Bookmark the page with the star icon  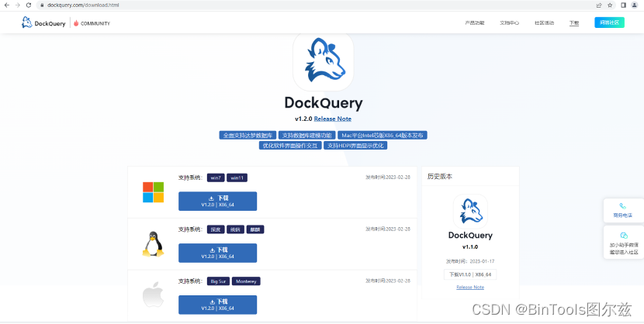click(610, 5)
